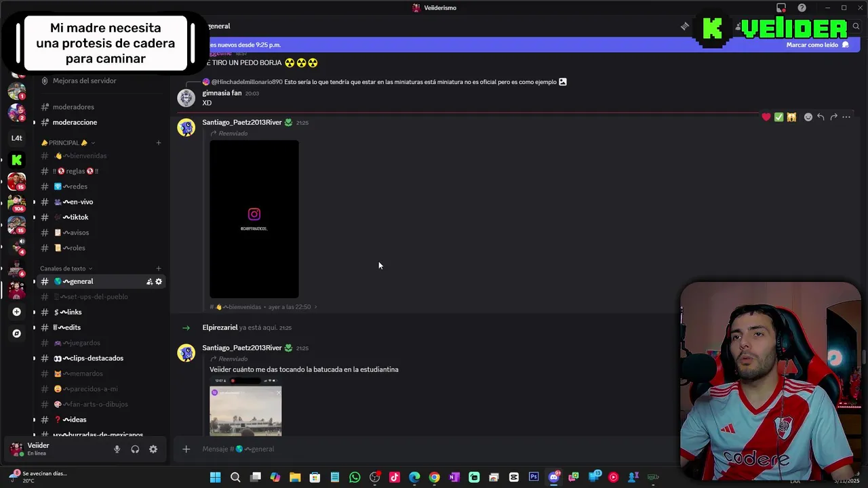This screenshot has width=868, height=488.
Task: Open Photoshop from the taskbar
Action: pyautogui.click(x=534, y=477)
